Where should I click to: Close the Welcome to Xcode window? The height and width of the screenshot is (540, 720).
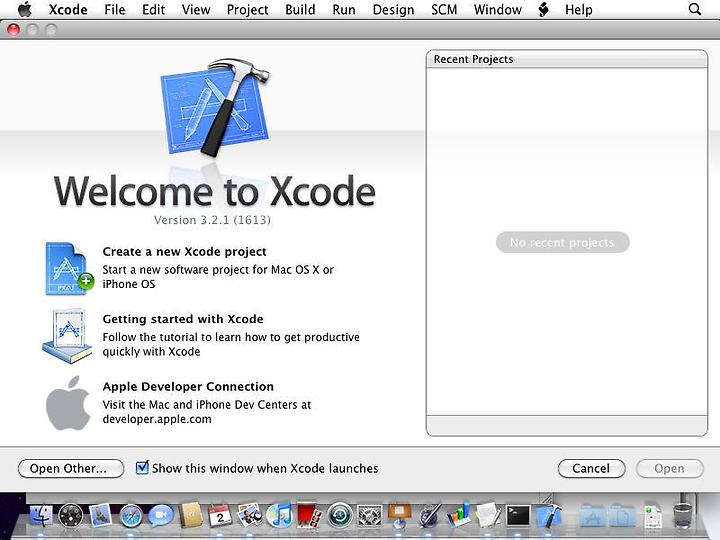pos(13,30)
